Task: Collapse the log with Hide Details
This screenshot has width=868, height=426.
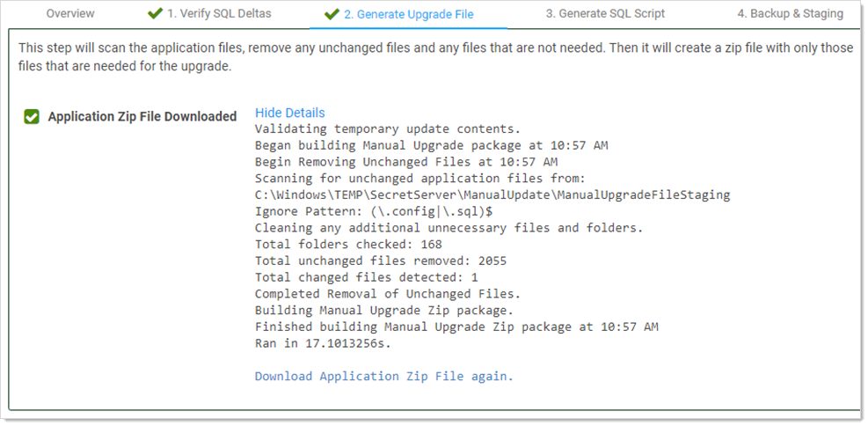Action: tap(289, 113)
